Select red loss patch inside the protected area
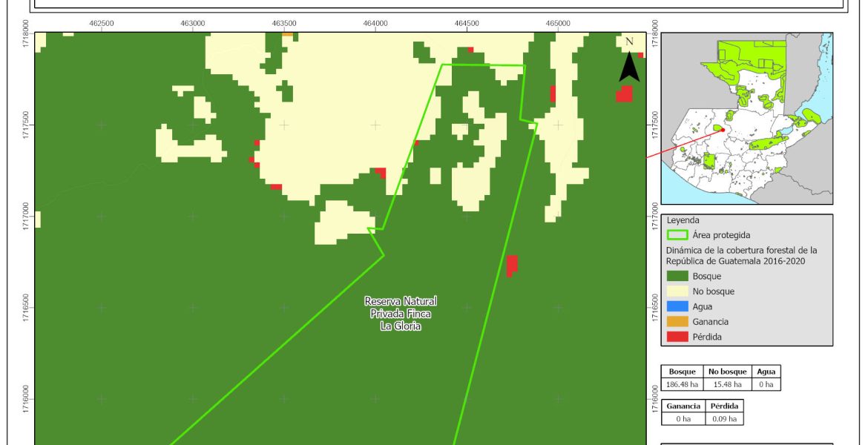 click(x=511, y=265)
